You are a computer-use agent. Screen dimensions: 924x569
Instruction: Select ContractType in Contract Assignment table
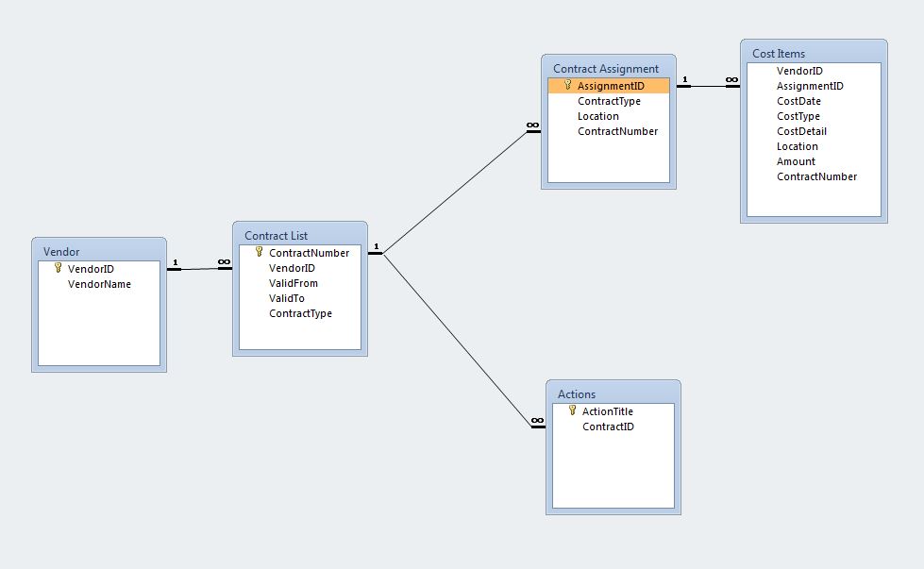coord(609,101)
